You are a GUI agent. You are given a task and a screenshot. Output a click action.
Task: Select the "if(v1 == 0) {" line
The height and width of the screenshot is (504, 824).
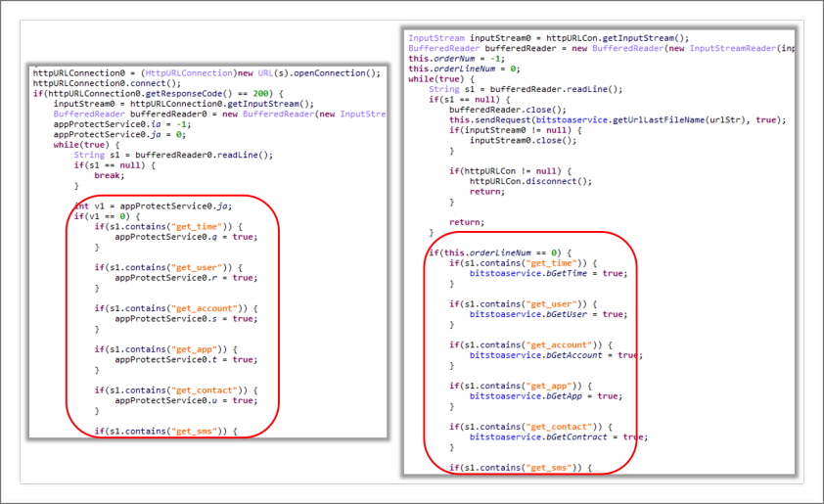[x=107, y=216]
